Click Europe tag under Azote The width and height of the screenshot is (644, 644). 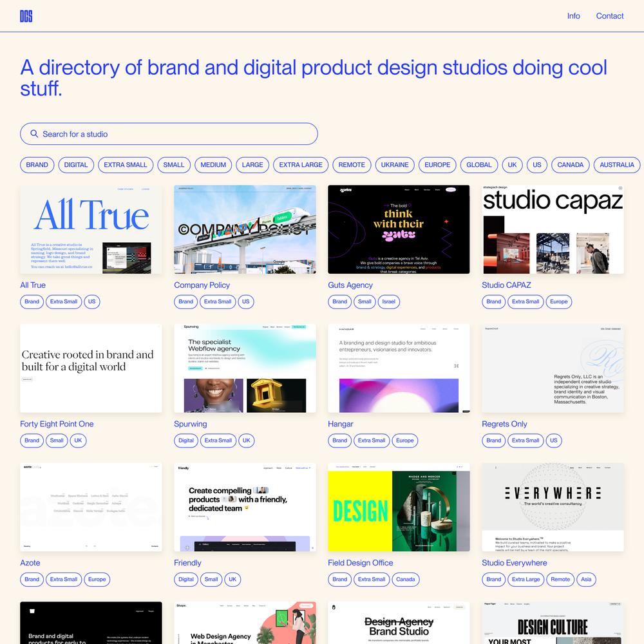(97, 579)
